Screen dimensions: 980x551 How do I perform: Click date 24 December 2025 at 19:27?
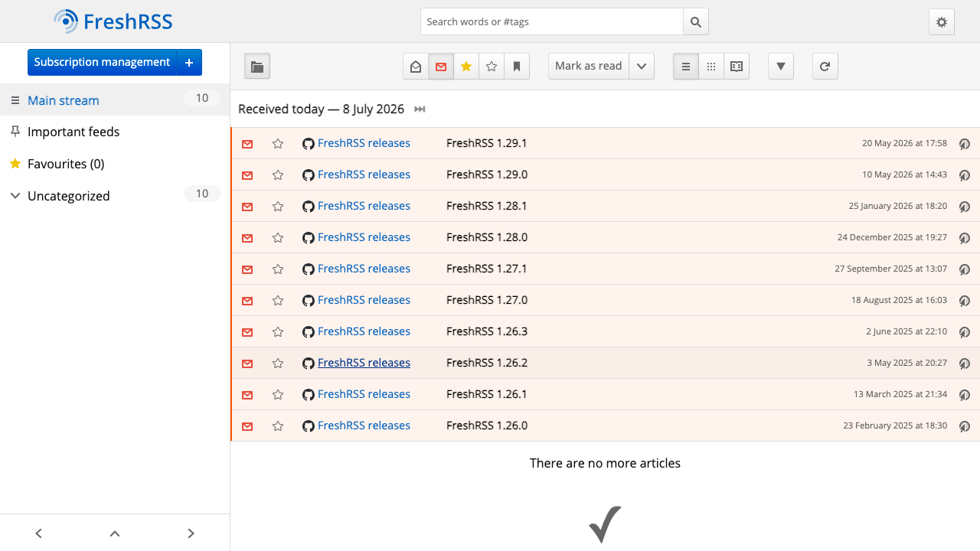pyautogui.click(x=892, y=237)
